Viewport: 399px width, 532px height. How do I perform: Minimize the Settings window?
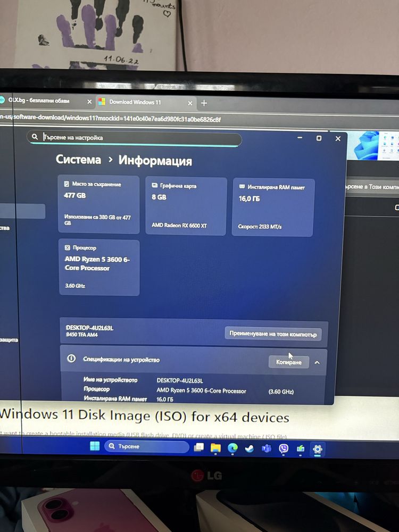[x=300, y=137]
